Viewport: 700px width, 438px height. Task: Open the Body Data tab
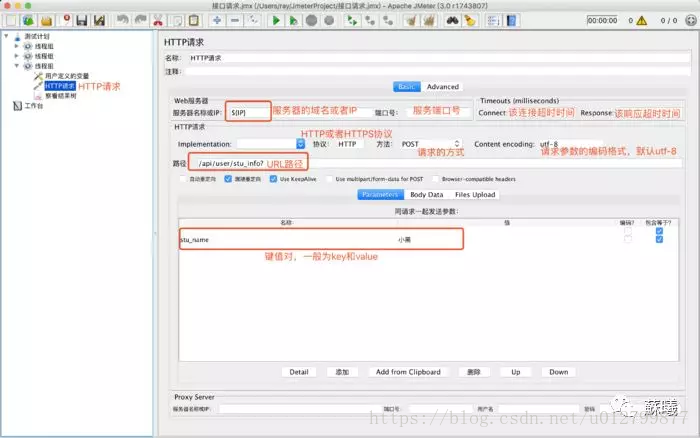pos(426,194)
